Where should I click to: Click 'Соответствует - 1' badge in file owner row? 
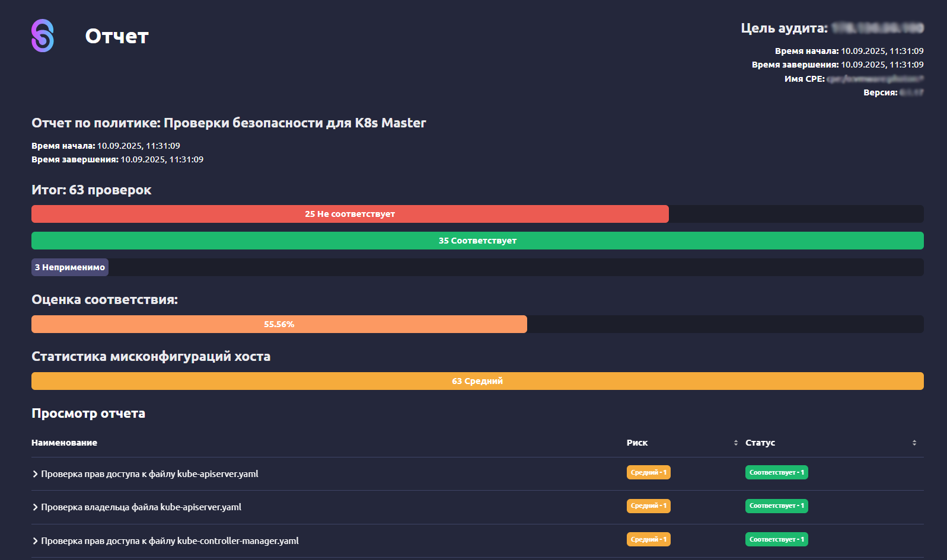point(776,505)
